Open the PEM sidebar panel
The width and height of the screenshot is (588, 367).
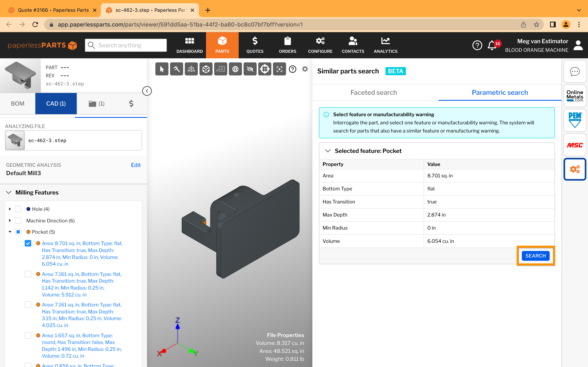tap(575, 120)
